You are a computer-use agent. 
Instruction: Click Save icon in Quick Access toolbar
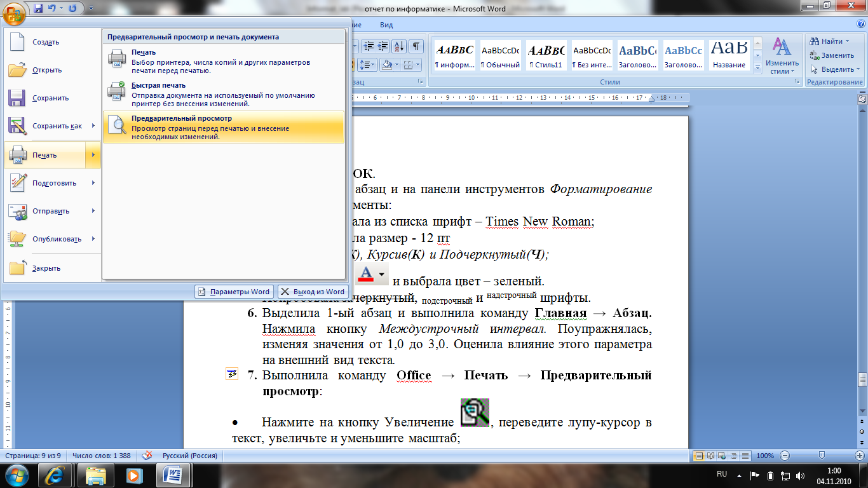38,9
